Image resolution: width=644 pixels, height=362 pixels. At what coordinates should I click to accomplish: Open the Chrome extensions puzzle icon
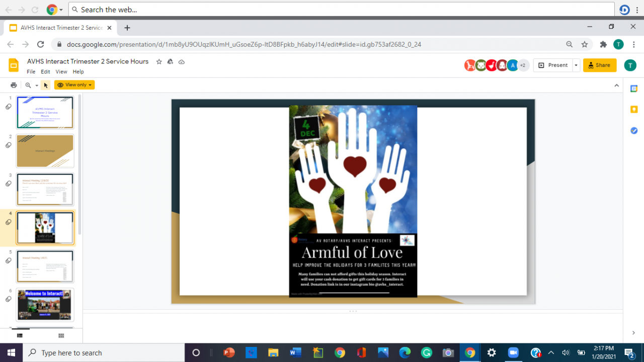pyautogui.click(x=603, y=44)
